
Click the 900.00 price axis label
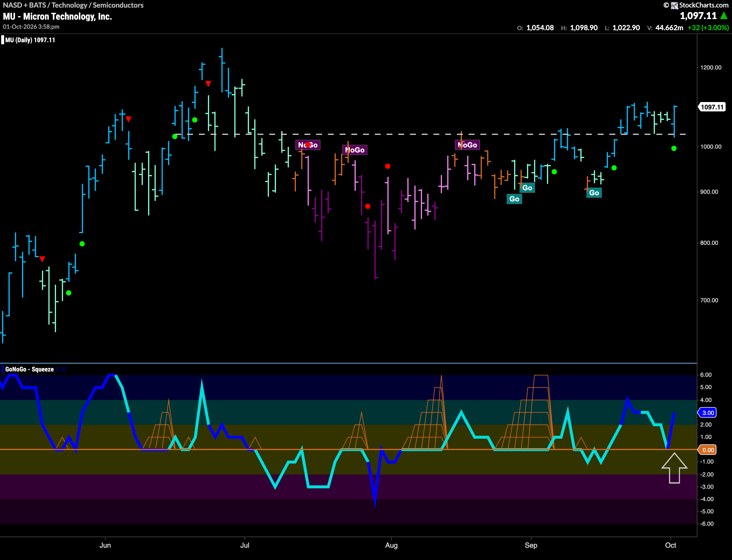click(709, 192)
